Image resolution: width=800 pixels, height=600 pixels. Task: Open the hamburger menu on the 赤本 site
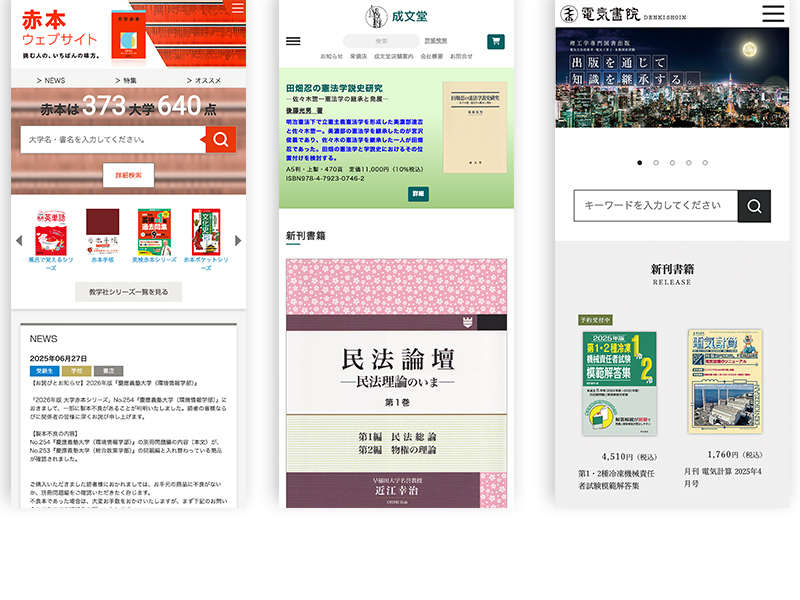click(x=238, y=8)
